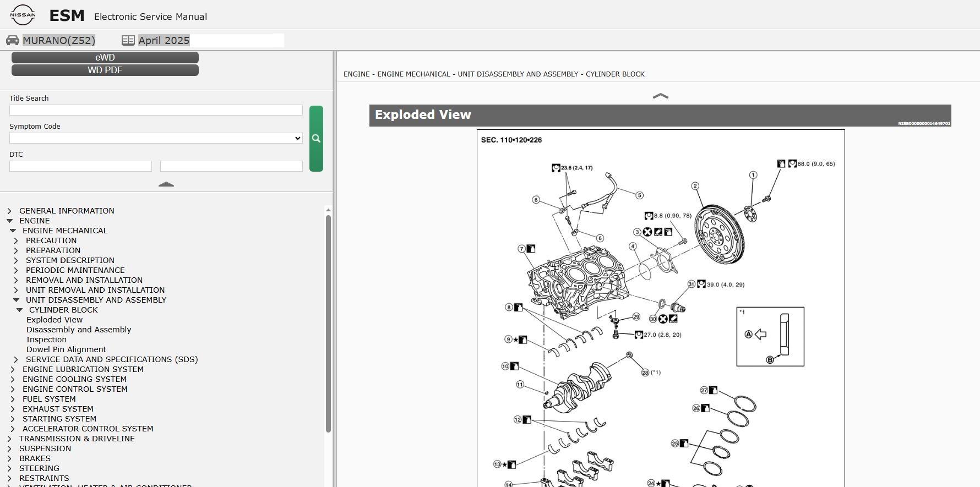The height and width of the screenshot is (487, 980).
Task: Click callout 5 harness in diagram
Action: click(639, 195)
